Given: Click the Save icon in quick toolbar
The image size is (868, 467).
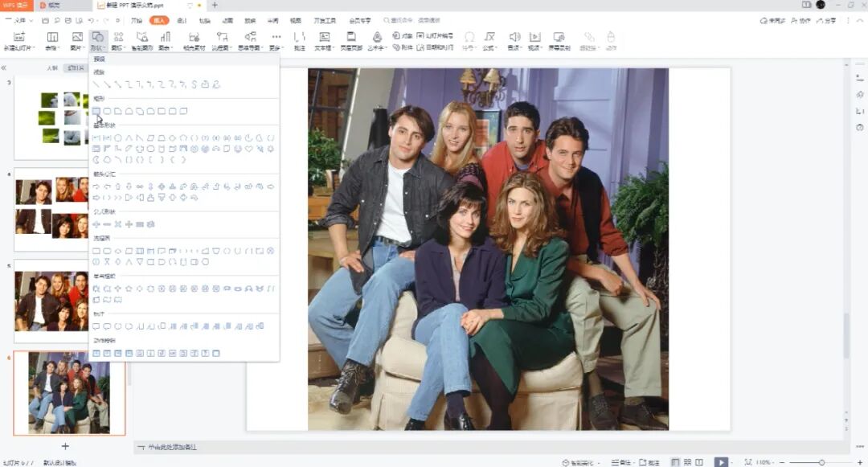Looking at the screenshot, I should [x=45, y=20].
